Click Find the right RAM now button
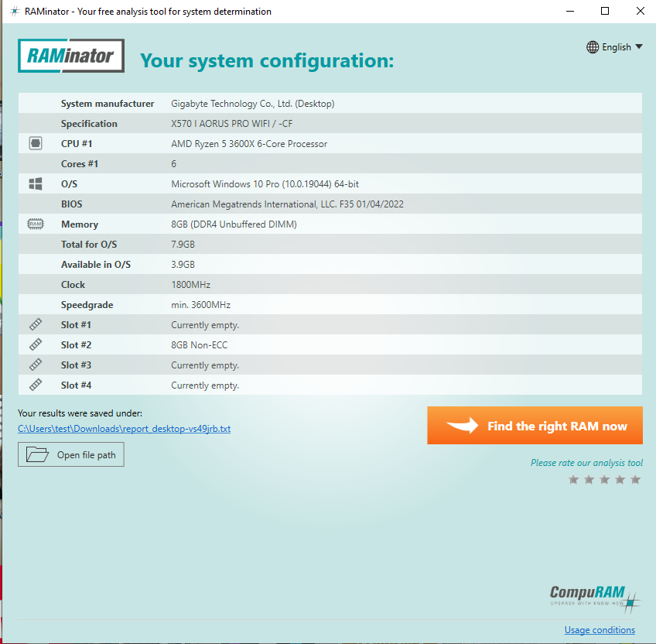 (535, 426)
